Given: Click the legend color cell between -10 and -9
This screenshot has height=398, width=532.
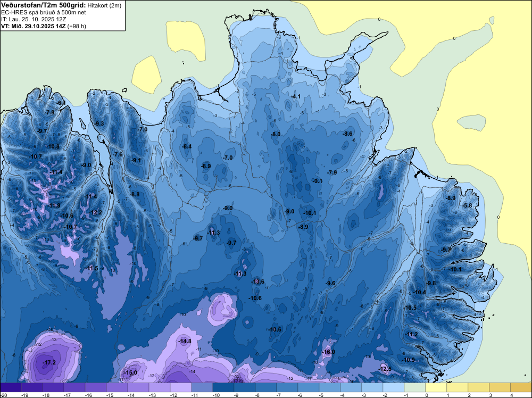Looking at the screenshot, I should (x=223, y=388).
